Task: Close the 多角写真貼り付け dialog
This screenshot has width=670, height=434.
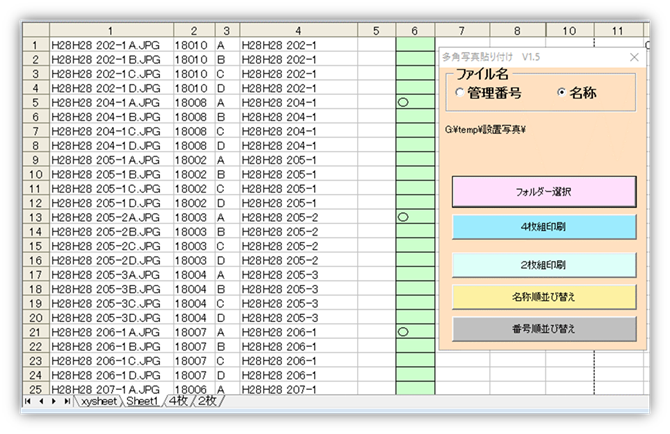Action: coord(633,58)
